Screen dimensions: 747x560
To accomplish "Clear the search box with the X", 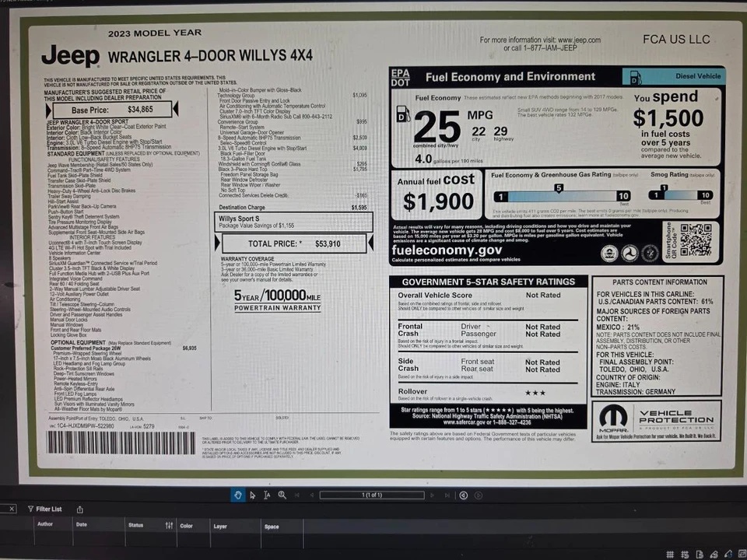I will pyautogui.click(x=12, y=509).
